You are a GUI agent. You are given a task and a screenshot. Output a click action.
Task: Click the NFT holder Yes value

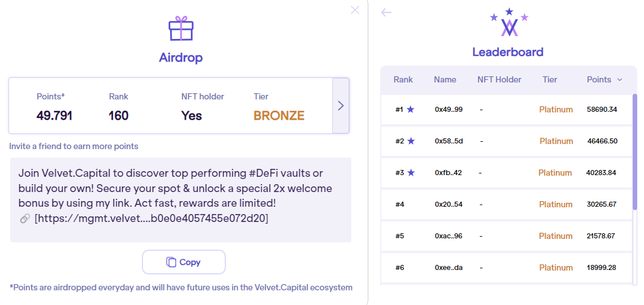click(x=192, y=116)
